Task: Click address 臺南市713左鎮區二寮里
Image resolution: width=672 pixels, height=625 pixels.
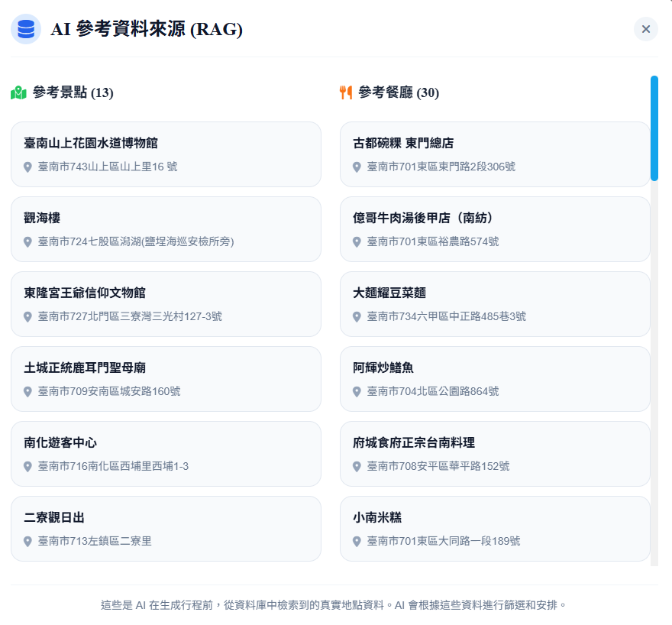Action: coord(95,541)
